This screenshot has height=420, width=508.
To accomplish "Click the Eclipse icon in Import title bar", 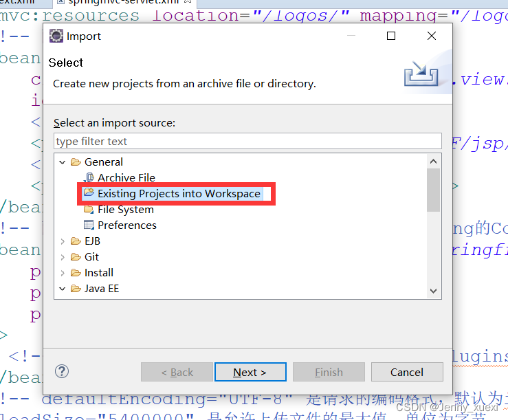I will pos(56,36).
